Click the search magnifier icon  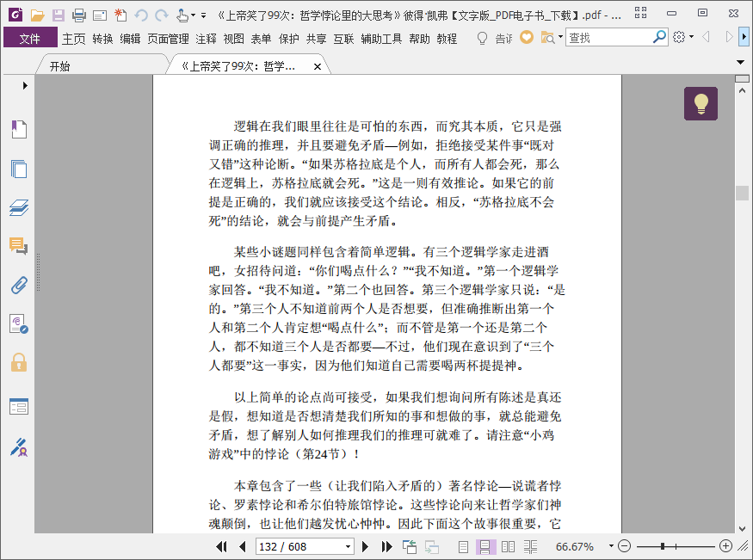[659, 36]
